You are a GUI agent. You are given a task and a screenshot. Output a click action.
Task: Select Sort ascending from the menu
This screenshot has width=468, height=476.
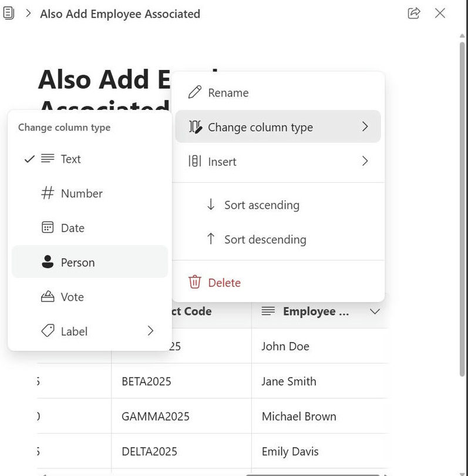(x=261, y=205)
